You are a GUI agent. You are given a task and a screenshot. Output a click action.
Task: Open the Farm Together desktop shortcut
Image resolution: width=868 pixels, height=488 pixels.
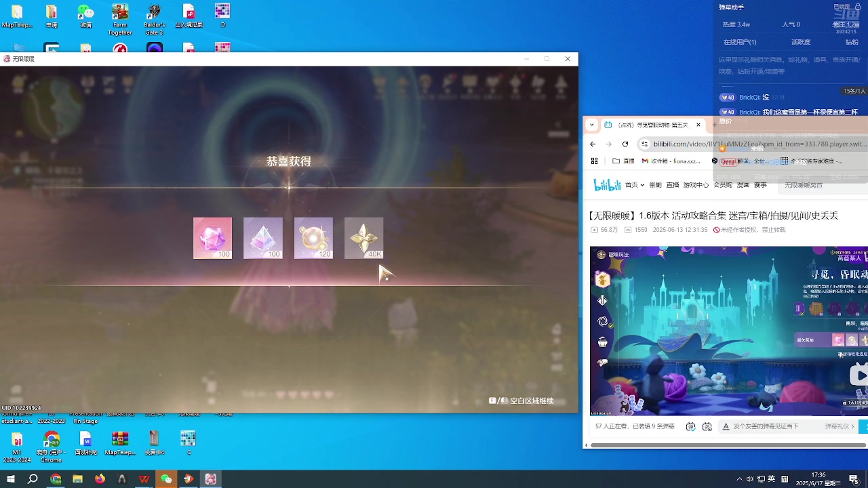(x=120, y=19)
